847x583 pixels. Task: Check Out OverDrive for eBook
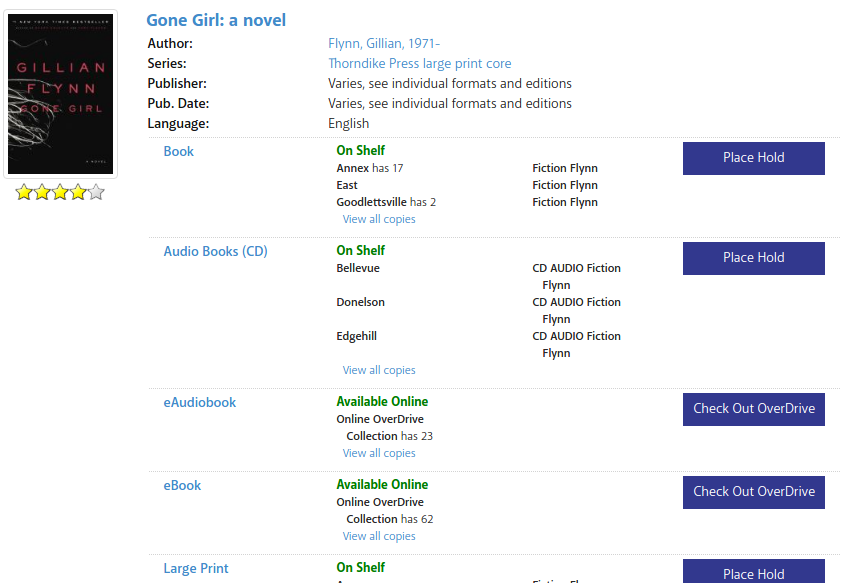[x=754, y=492]
